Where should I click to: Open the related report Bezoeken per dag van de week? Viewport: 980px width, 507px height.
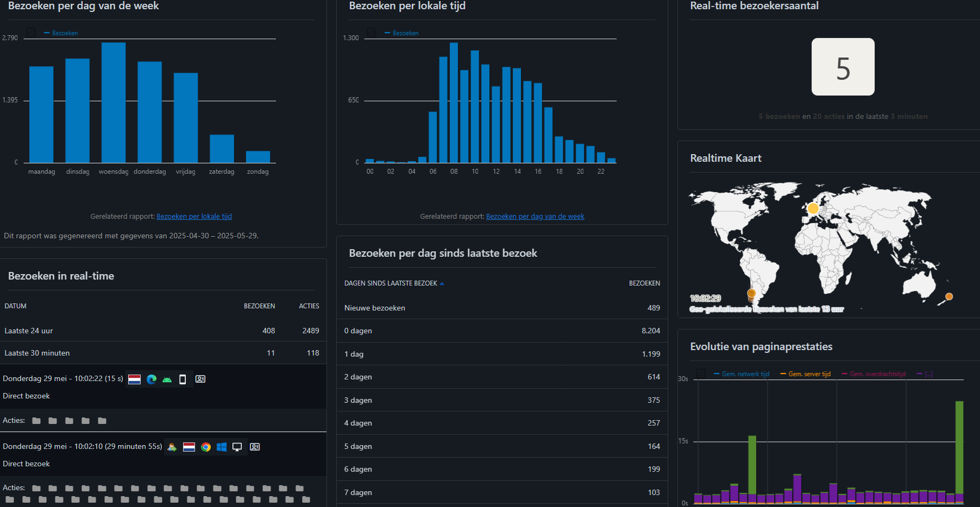535,217
